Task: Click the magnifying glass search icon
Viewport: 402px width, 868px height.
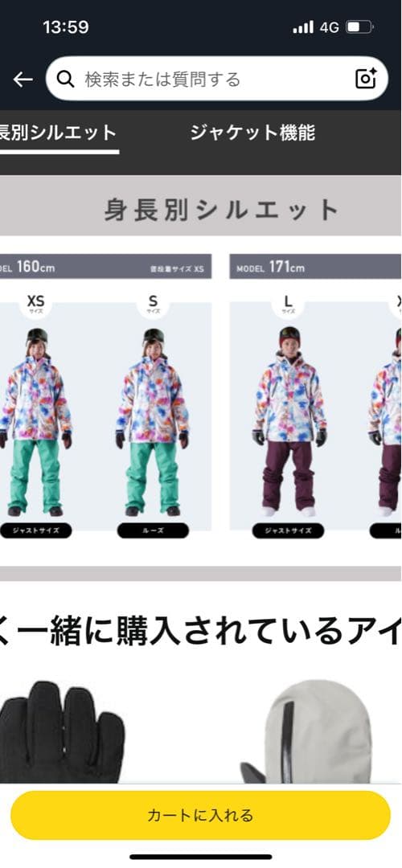Action: pos(65,80)
